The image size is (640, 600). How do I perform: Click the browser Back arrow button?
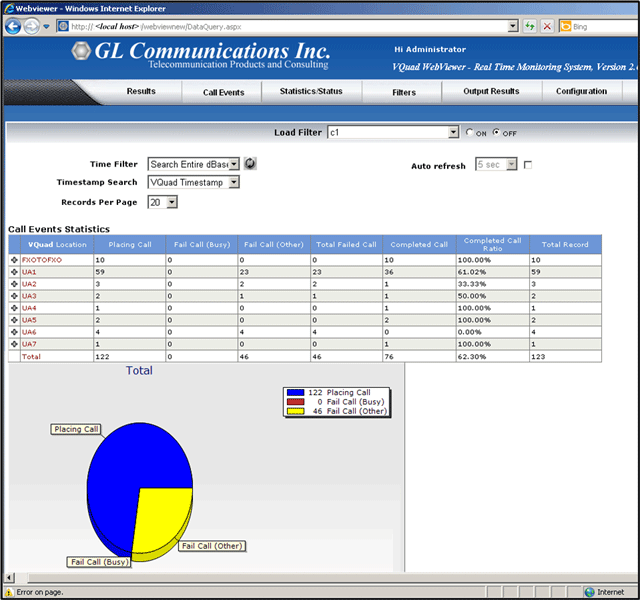coord(13,27)
